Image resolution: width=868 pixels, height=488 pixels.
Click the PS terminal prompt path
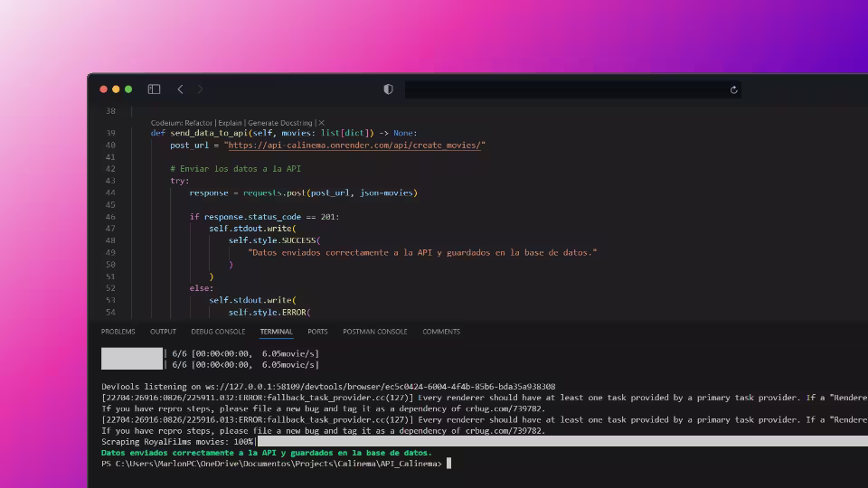(x=271, y=464)
